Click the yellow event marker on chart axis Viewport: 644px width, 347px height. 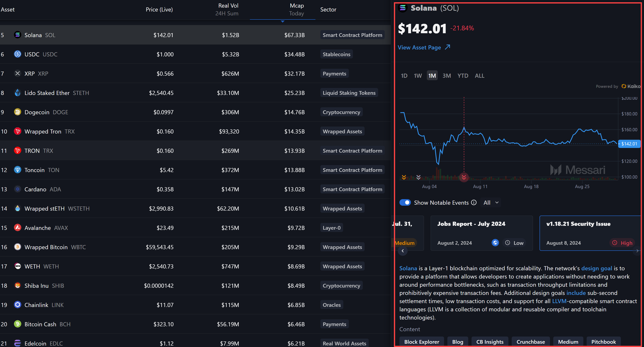tap(404, 177)
